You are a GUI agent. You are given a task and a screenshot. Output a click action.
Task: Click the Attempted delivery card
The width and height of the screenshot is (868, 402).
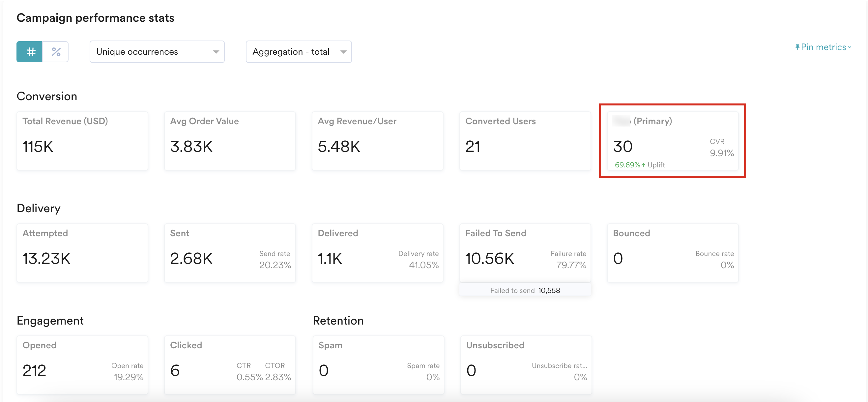tap(82, 253)
